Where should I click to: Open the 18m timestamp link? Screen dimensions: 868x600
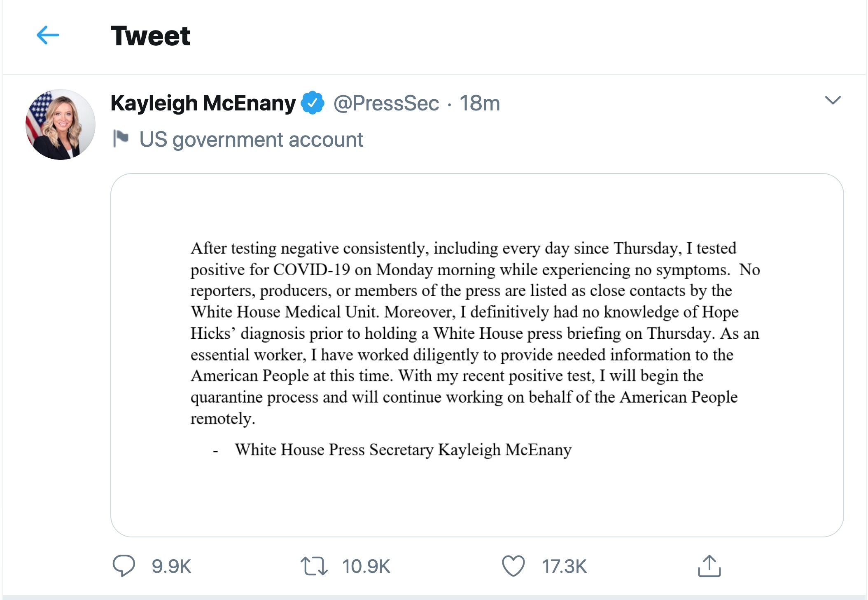coord(480,103)
